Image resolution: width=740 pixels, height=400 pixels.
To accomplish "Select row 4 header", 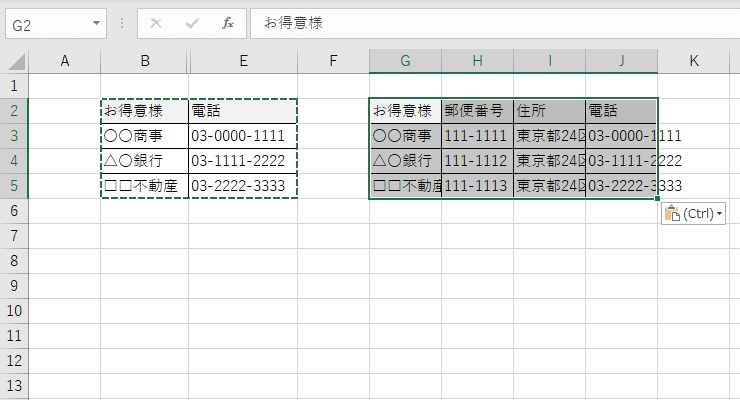I will coord(14,161).
